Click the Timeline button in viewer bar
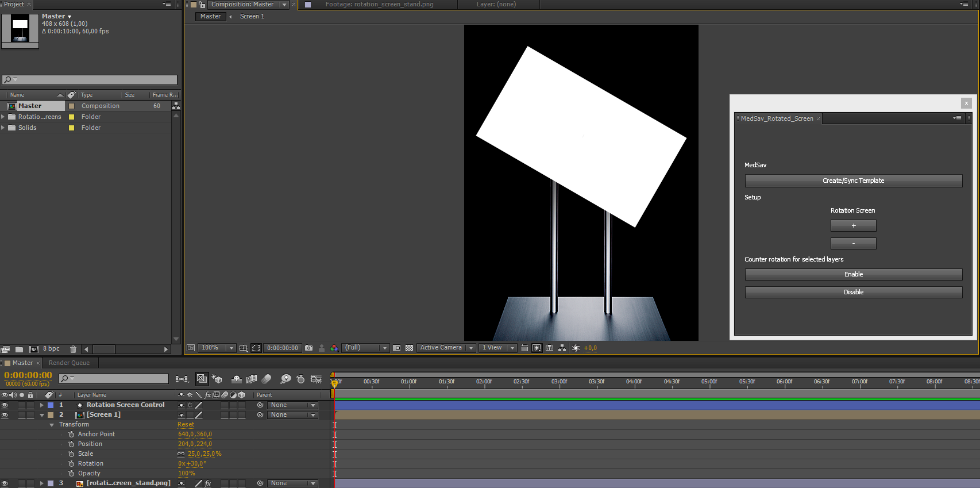The width and height of the screenshot is (980, 488). tap(549, 348)
